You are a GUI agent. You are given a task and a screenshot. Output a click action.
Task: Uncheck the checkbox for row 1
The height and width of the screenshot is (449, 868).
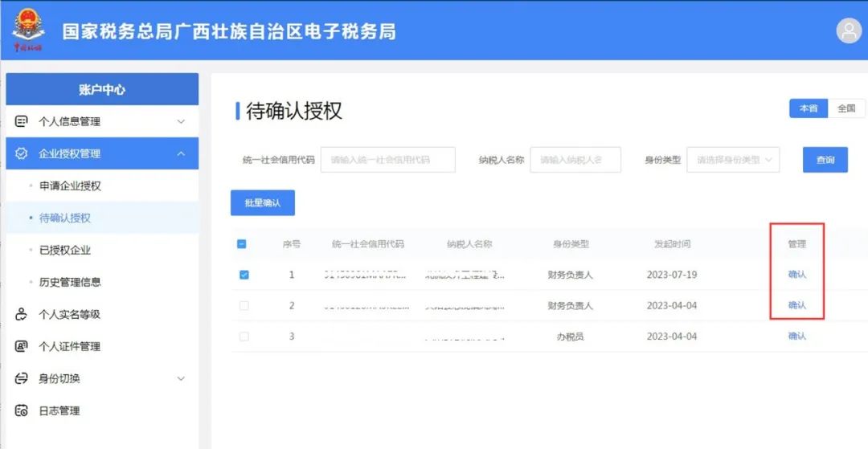pos(244,275)
